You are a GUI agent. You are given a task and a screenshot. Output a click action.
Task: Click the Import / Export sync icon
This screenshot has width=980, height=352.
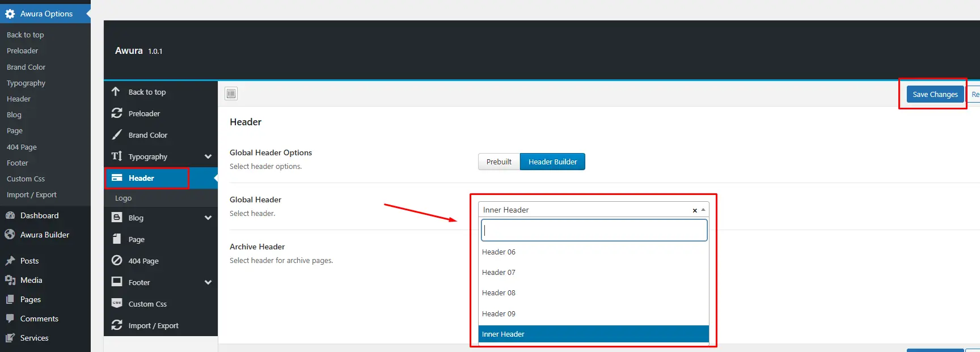pyautogui.click(x=117, y=325)
